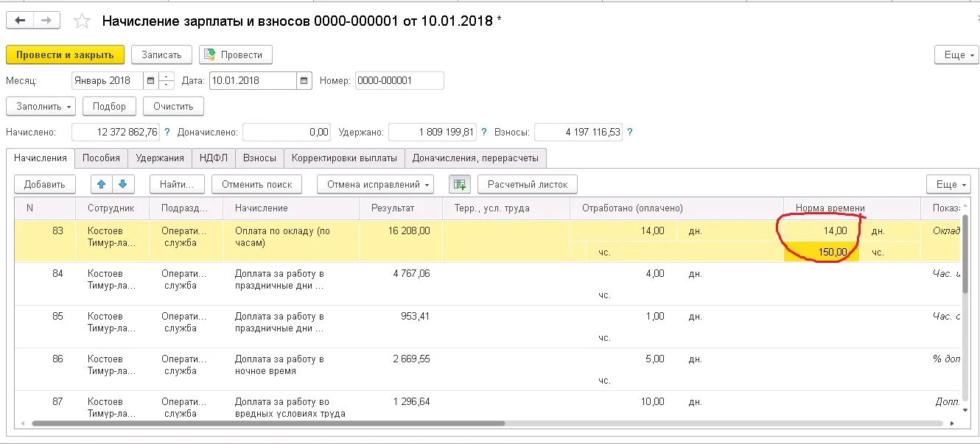
Task: Move row down with blue down arrow
Action: [x=122, y=184]
